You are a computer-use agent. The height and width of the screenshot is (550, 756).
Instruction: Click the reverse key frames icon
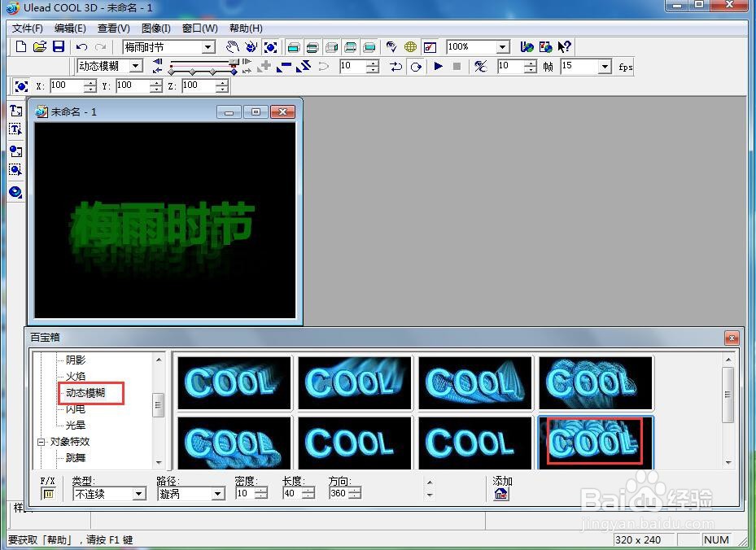(x=304, y=67)
